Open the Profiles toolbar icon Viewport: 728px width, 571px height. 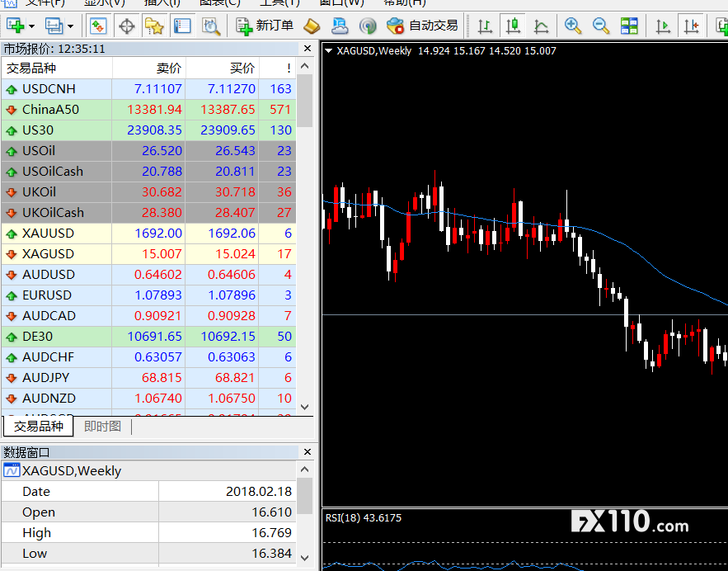[54, 26]
